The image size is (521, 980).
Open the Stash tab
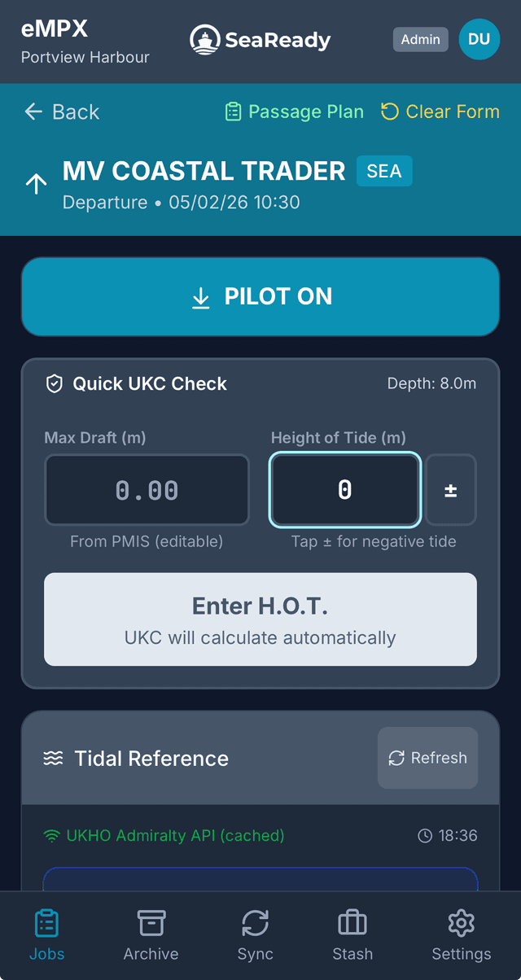click(352, 935)
